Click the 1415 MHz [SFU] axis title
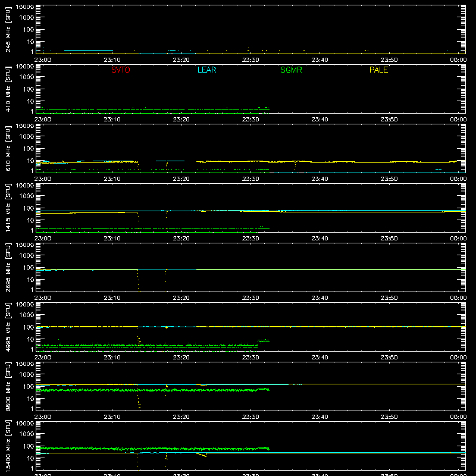The height and width of the screenshot is (476, 476). [8, 208]
